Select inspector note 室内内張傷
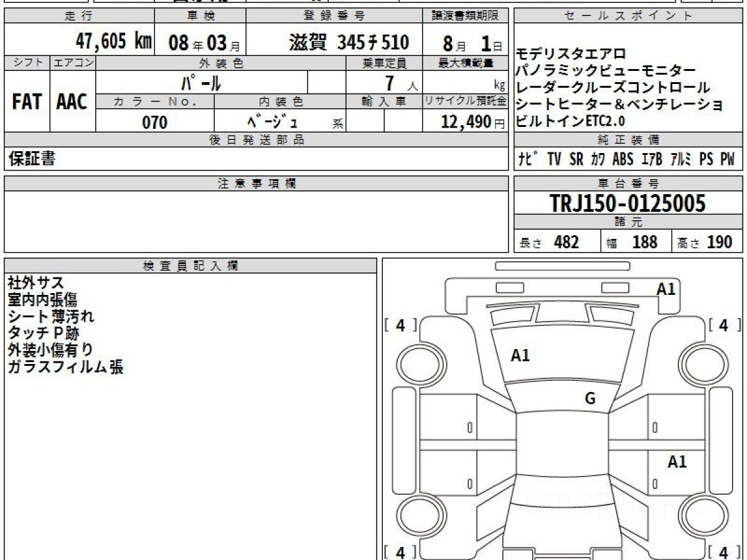Viewport: 747px width, 560px height. [x=42, y=300]
